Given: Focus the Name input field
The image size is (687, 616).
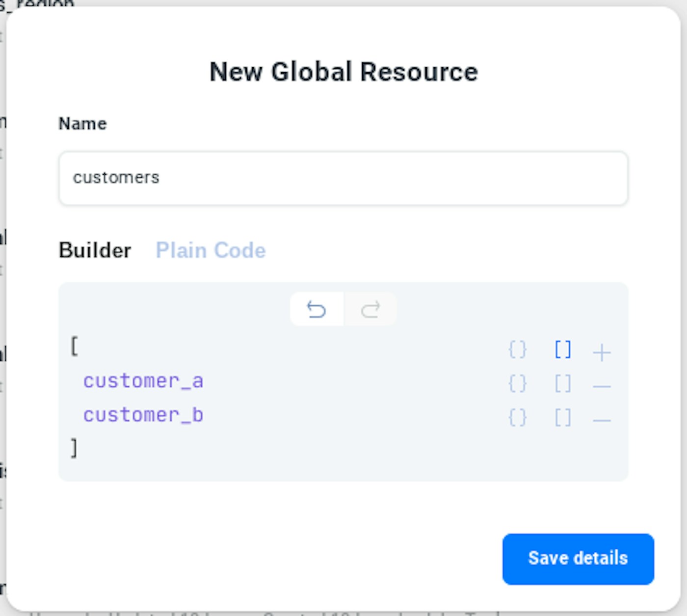Looking at the screenshot, I should 343,178.
